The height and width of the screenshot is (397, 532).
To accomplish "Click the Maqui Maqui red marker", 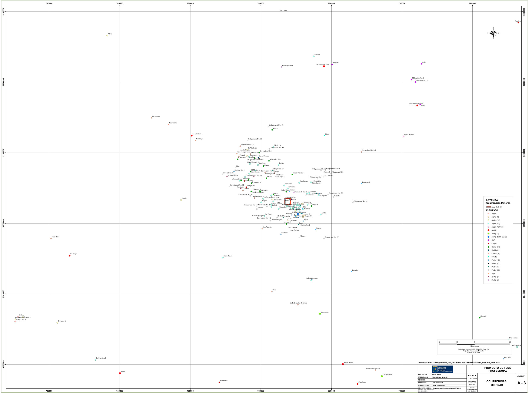I will click(343, 364).
